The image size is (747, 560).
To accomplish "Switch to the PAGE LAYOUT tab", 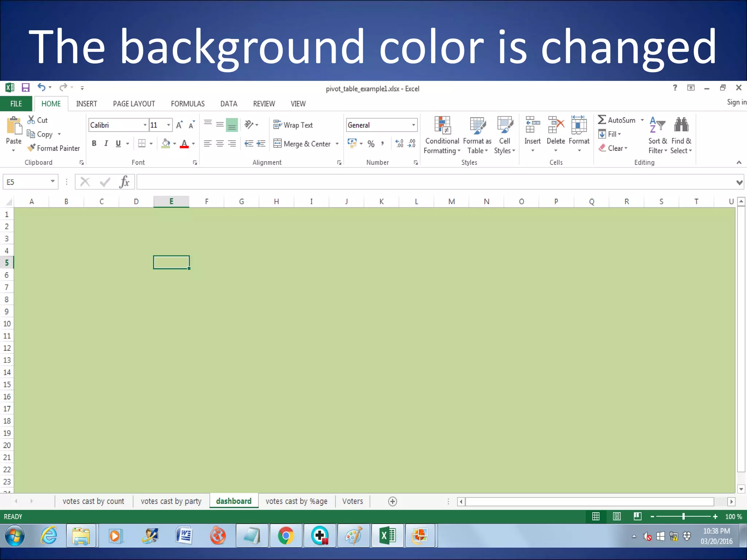I will click(x=134, y=104).
